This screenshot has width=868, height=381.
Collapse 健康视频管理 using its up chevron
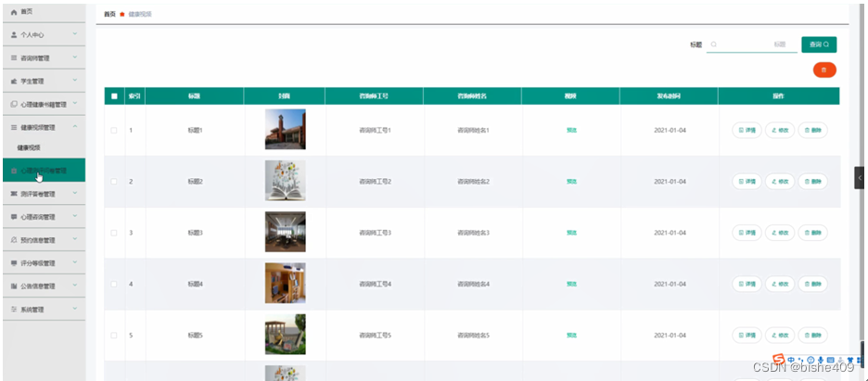coord(75,127)
